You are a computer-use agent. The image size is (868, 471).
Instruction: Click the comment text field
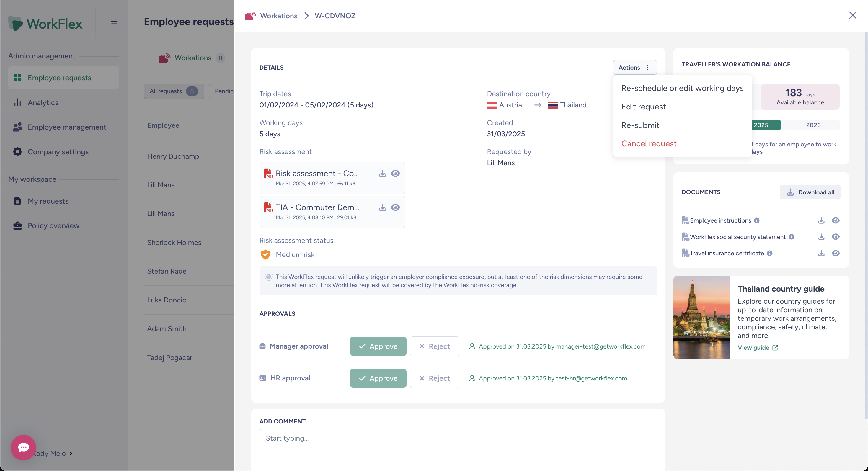458,449
